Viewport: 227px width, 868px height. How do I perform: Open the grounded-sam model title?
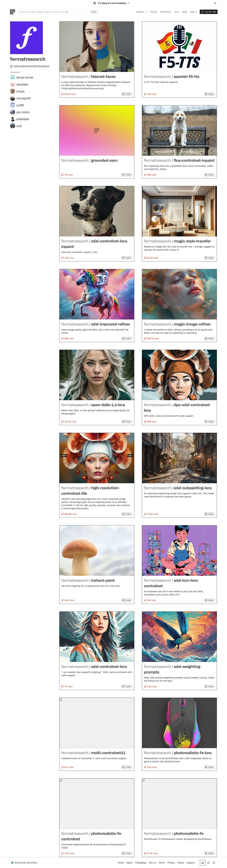click(89, 160)
